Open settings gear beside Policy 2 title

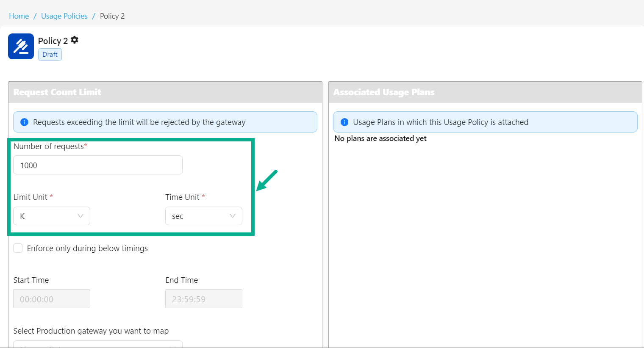75,40
